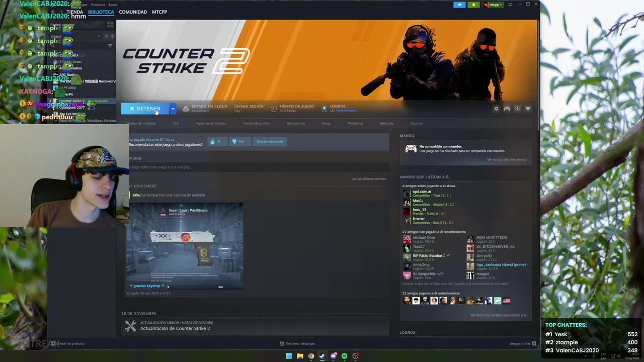Open Workshop link
The height and width of the screenshot is (362, 644).
coord(355,123)
